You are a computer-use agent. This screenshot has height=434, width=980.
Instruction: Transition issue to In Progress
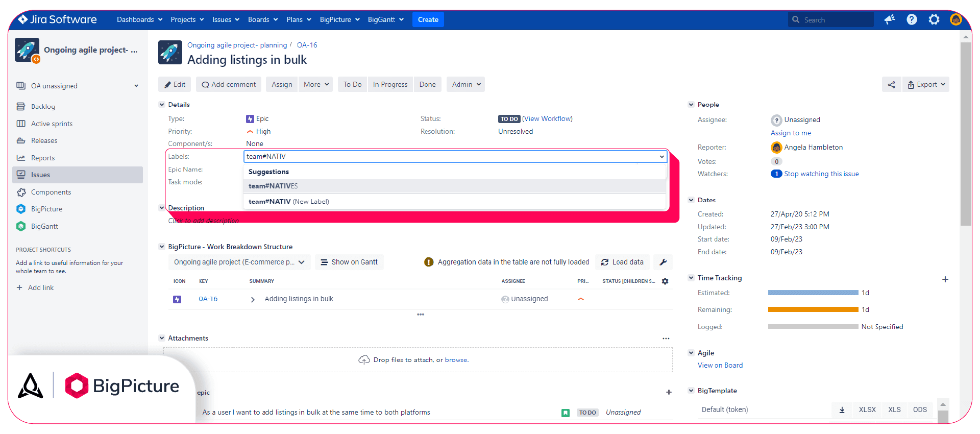[390, 84]
